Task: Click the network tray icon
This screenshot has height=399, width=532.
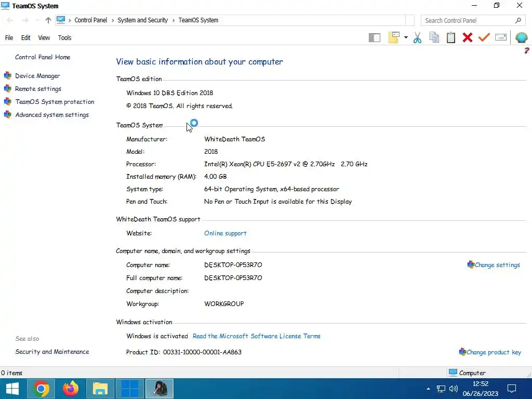Action: [441, 389]
